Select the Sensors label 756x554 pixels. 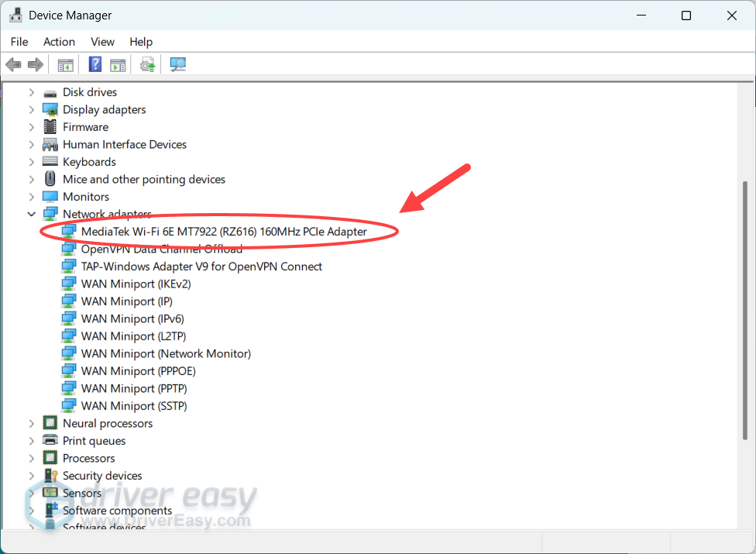click(82, 492)
